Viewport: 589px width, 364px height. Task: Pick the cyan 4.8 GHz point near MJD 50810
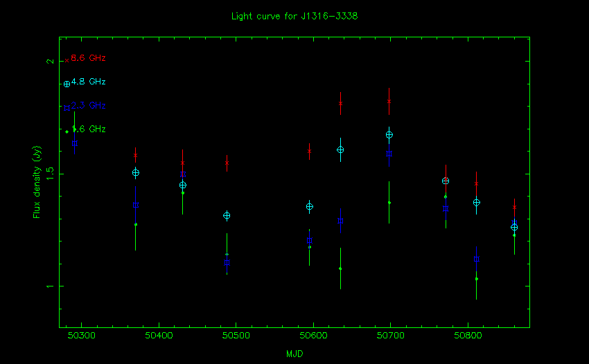(476, 203)
